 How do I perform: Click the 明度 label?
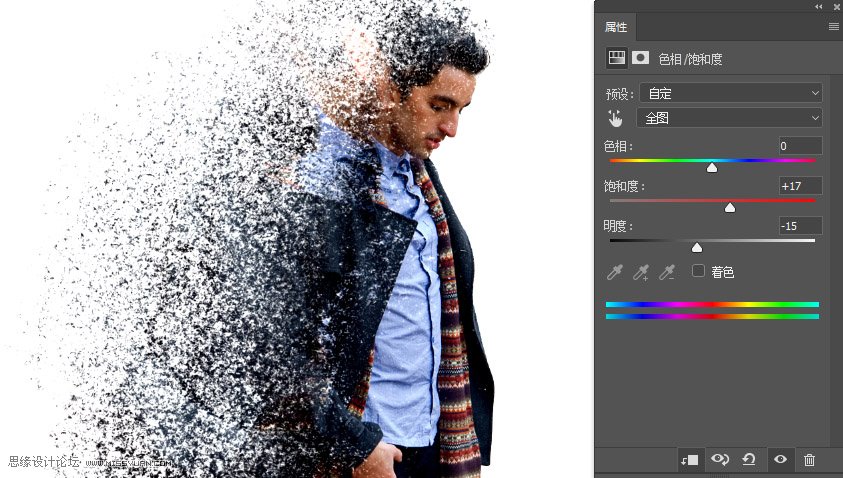point(618,226)
